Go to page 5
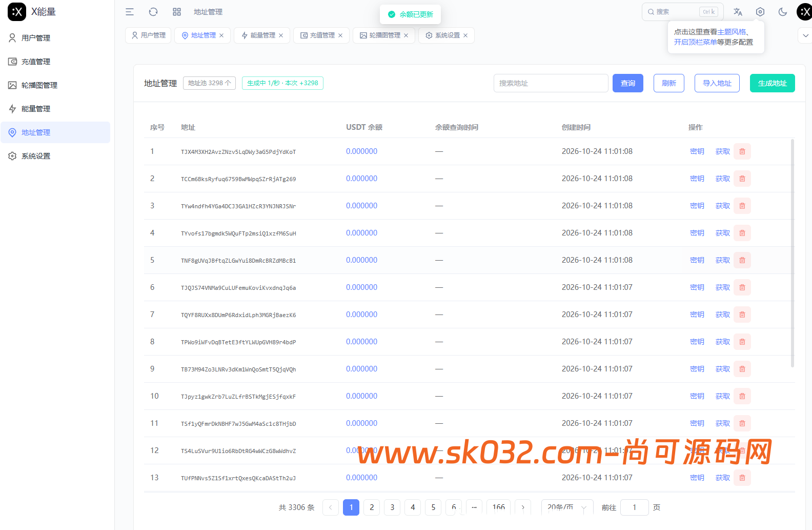This screenshot has height=530, width=812. click(x=433, y=507)
